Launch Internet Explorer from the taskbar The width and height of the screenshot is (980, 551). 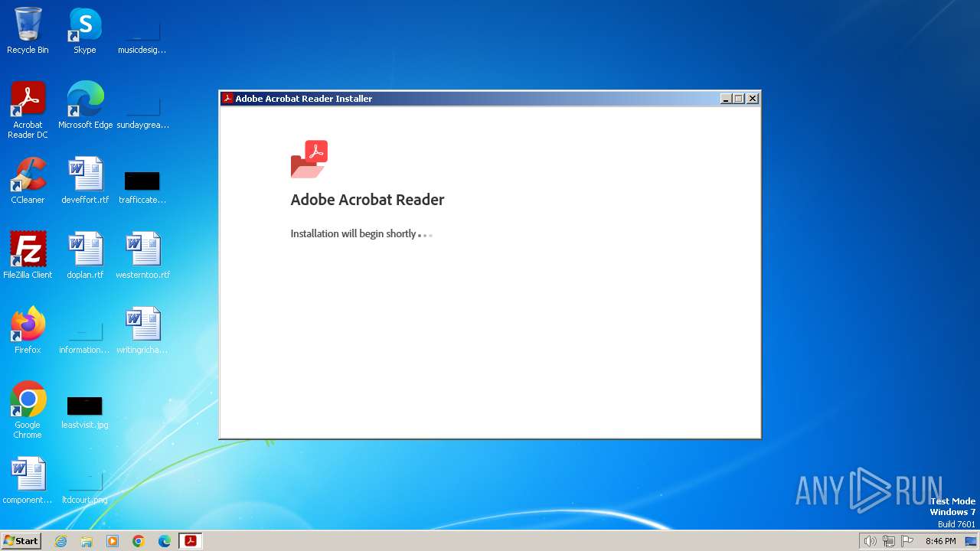pyautogui.click(x=60, y=541)
